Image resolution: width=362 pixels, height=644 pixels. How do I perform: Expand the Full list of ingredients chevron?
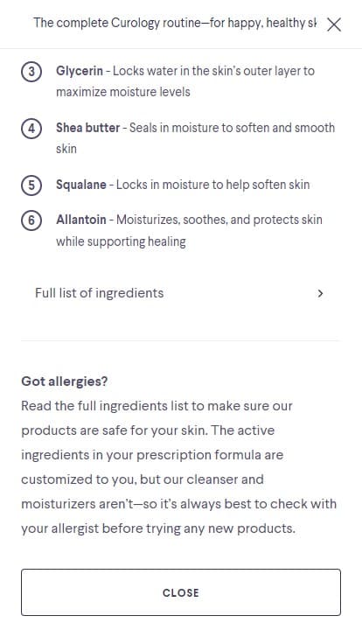[x=321, y=293]
